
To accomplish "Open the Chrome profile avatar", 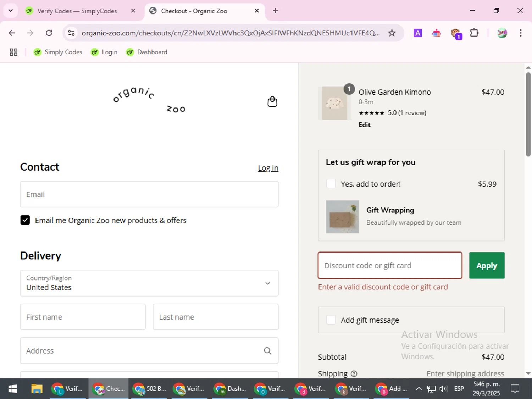I will 502,33.
